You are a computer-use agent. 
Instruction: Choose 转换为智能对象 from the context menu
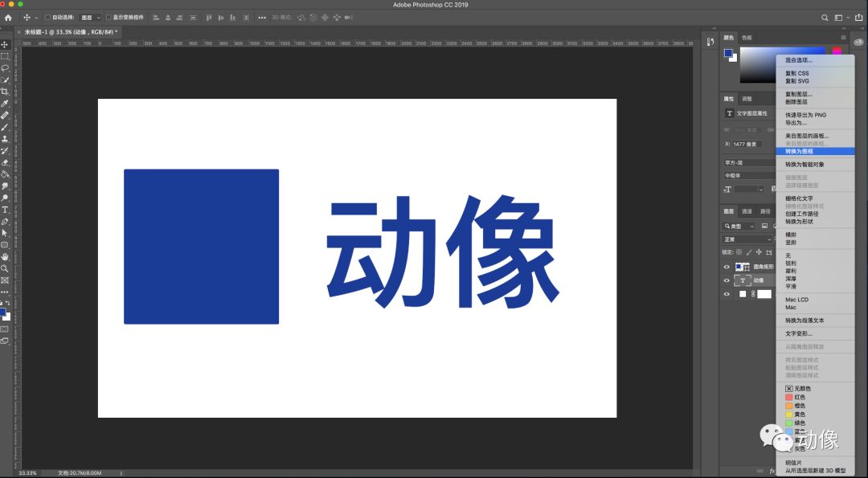pyautogui.click(x=804, y=163)
